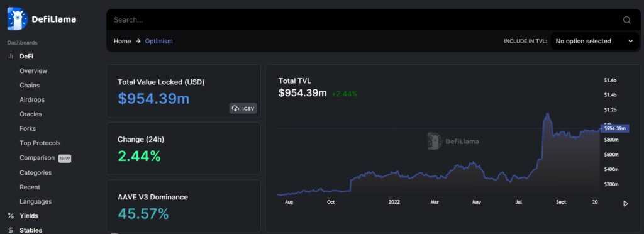Click the $954.39m chart value marker
This screenshot has height=234, width=644.
[614, 128]
